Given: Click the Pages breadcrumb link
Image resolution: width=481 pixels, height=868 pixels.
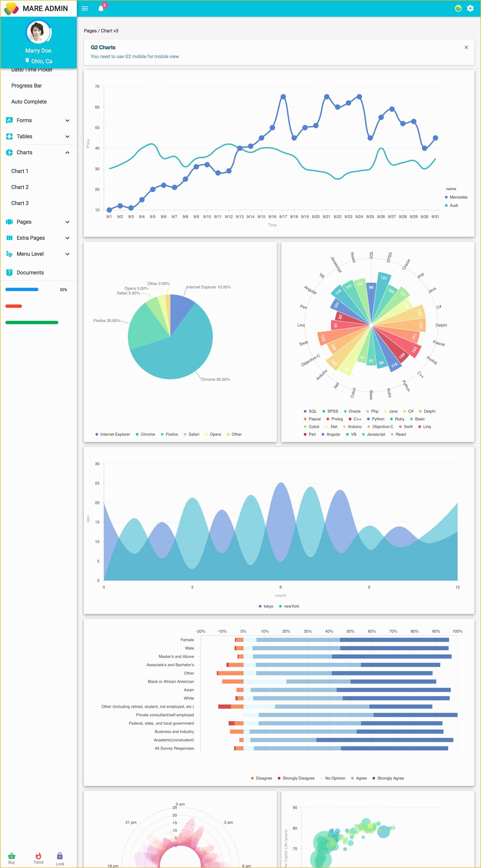Looking at the screenshot, I should (90, 31).
